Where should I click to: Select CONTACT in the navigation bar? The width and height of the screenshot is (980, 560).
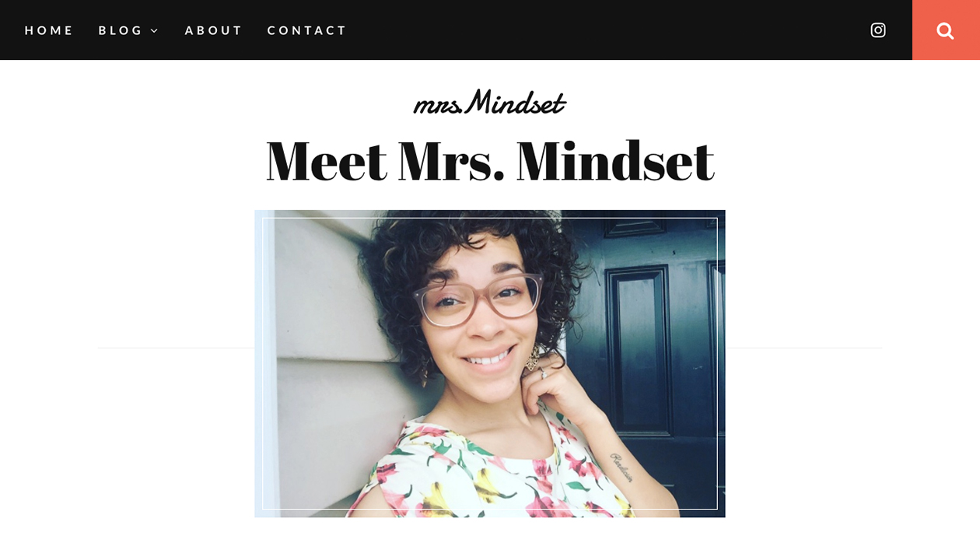tap(307, 30)
